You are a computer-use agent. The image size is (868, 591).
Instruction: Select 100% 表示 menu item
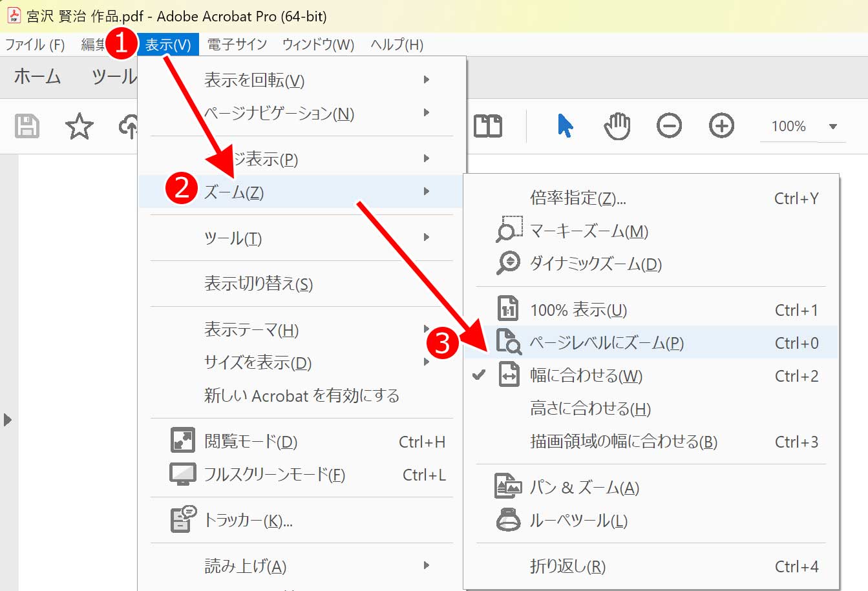tap(651, 309)
